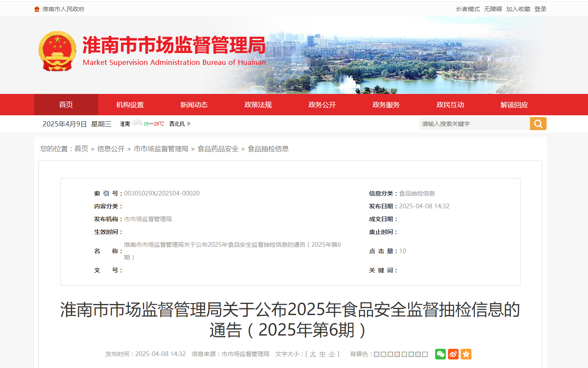Select the 首页 navigation tab
Image resolution: width=588 pixels, height=368 pixels.
click(66, 105)
